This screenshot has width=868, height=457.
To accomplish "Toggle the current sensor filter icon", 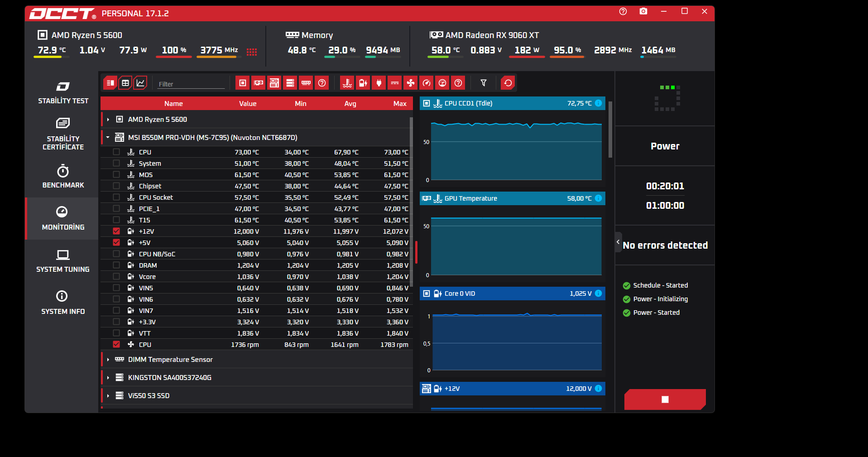I will [x=395, y=83].
